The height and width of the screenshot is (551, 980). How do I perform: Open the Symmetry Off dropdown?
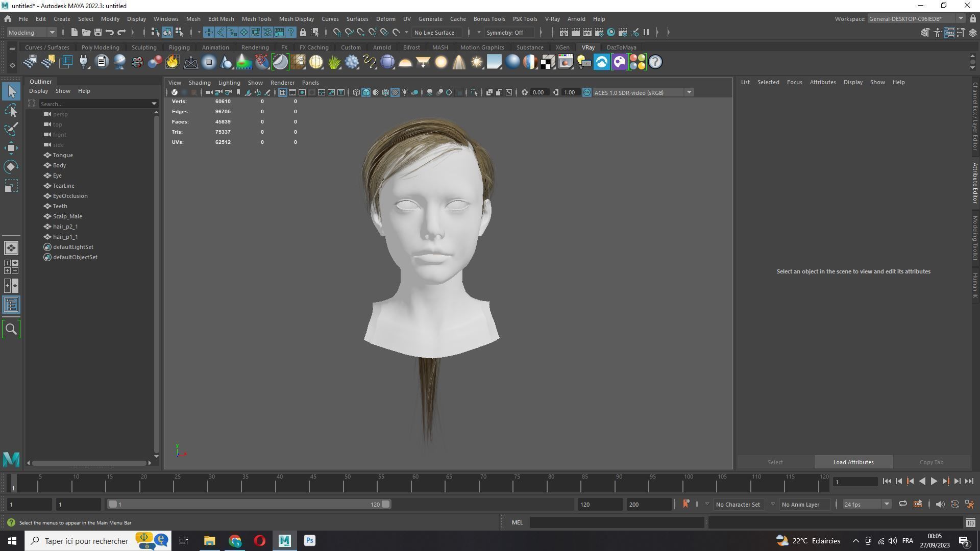click(510, 33)
